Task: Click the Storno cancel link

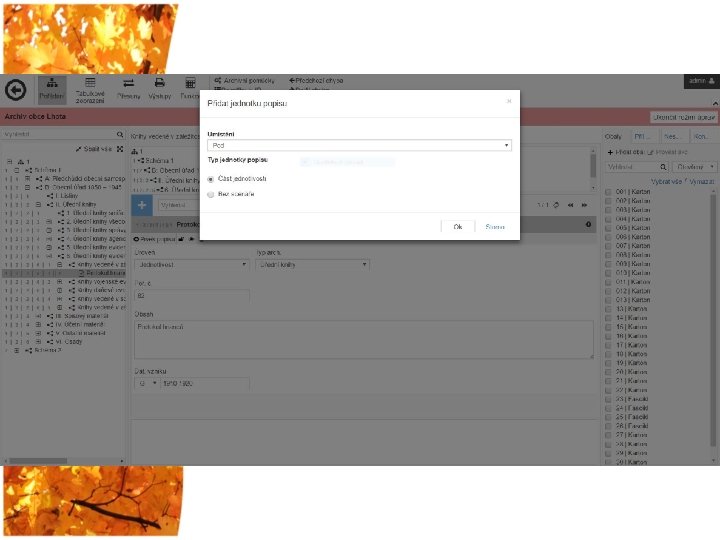Action: click(495, 227)
